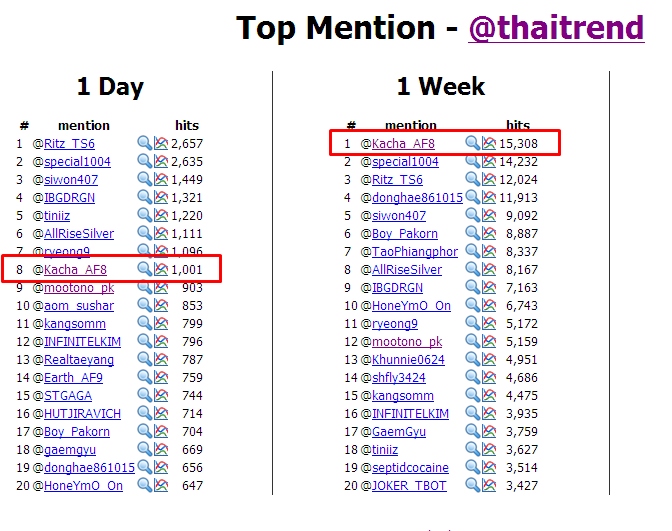View the chart icon for JOKER_TBOT in 1 Week
This screenshot has width=672, height=531.
click(x=489, y=485)
